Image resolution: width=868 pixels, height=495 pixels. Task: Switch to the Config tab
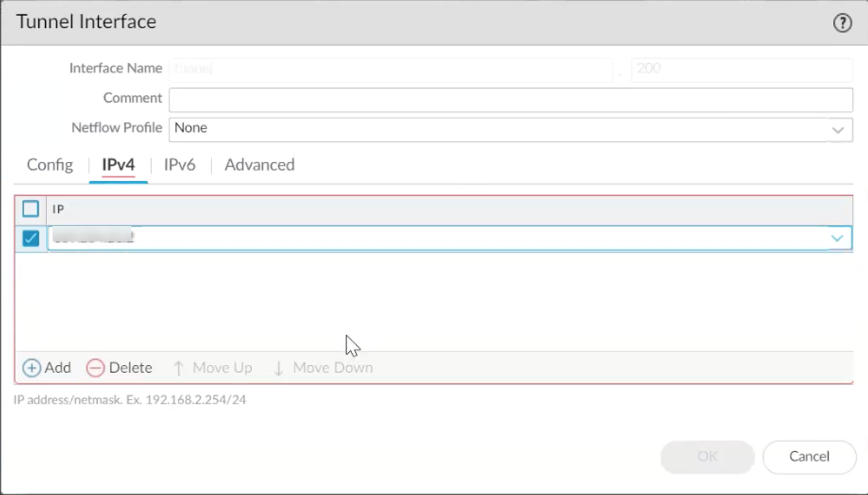click(50, 165)
